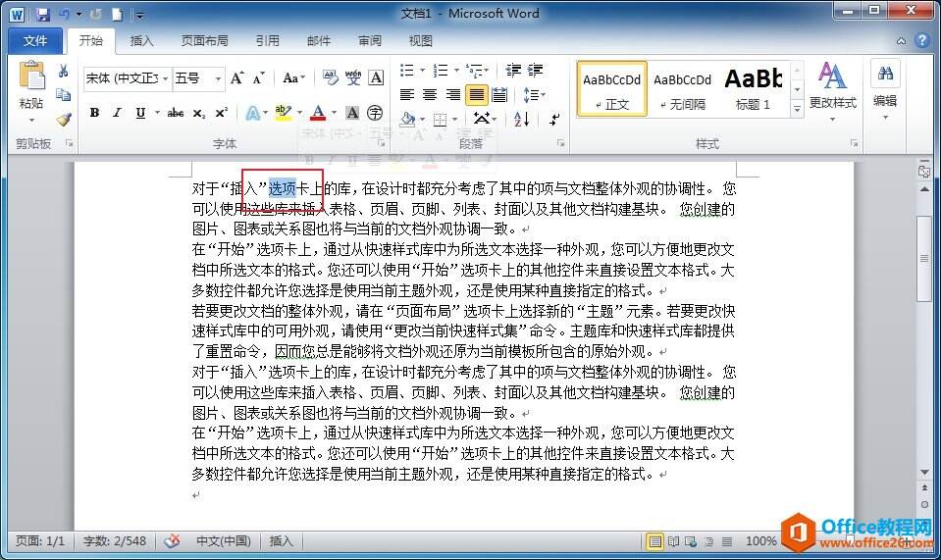Center align the text

point(430,94)
